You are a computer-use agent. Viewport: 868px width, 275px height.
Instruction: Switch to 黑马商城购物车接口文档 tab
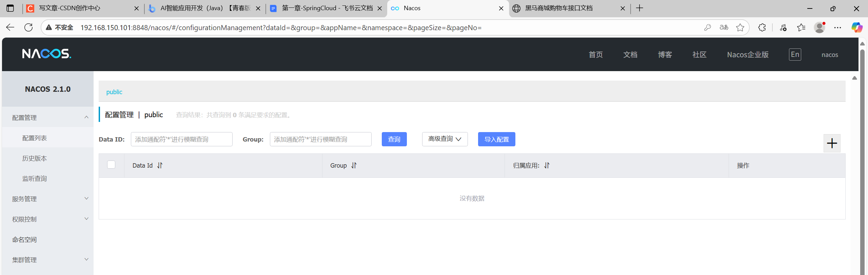pyautogui.click(x=570, y=8)
